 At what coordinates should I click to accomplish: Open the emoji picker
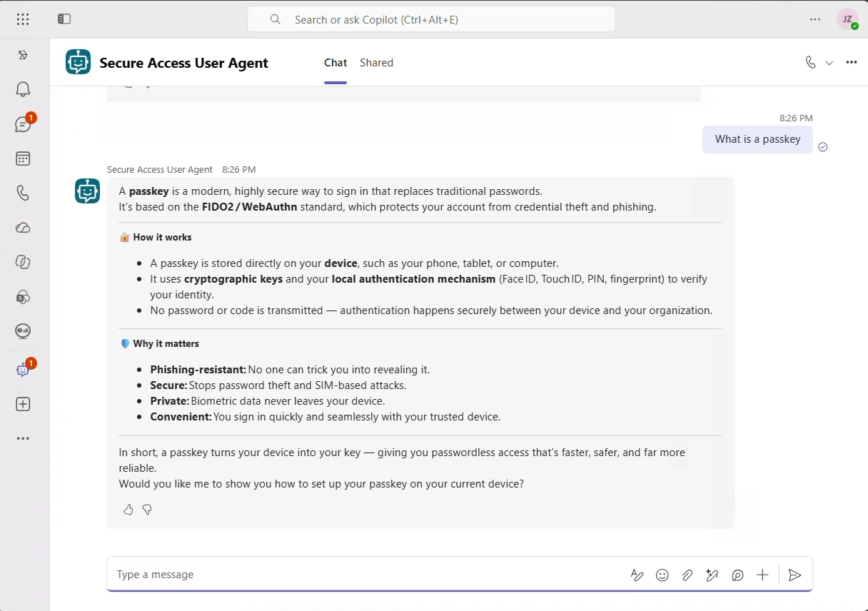click(662, 575)
